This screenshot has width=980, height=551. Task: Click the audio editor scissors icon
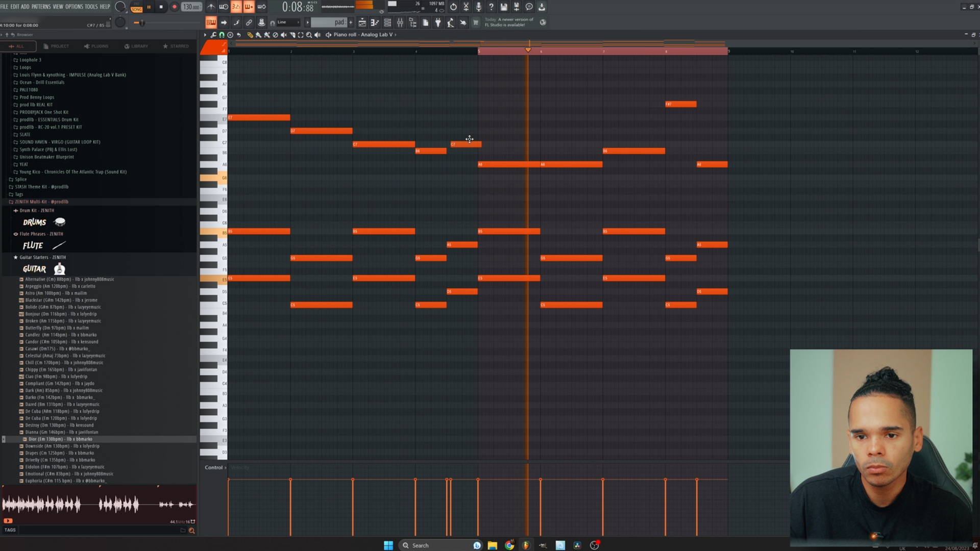466,7
